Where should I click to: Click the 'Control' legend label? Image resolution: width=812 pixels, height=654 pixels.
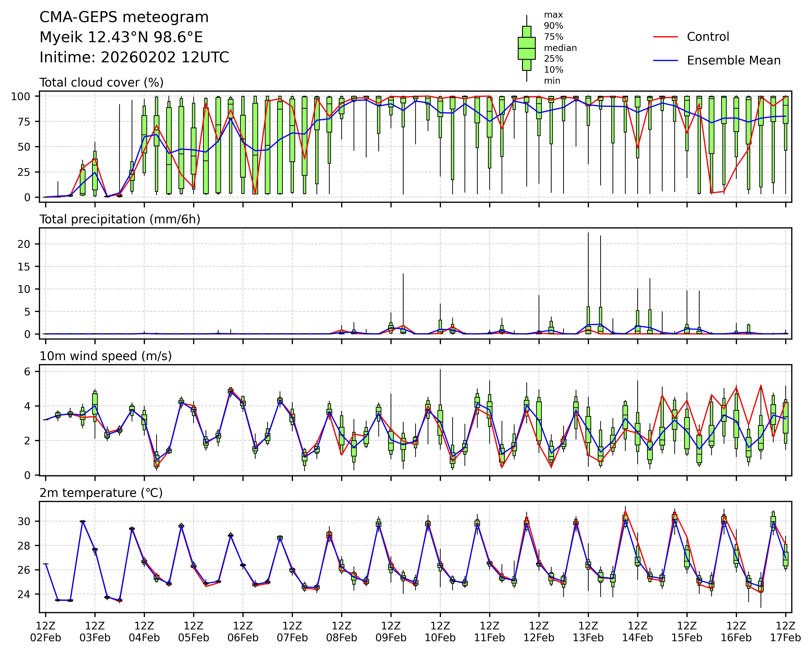tap(708, 37)
